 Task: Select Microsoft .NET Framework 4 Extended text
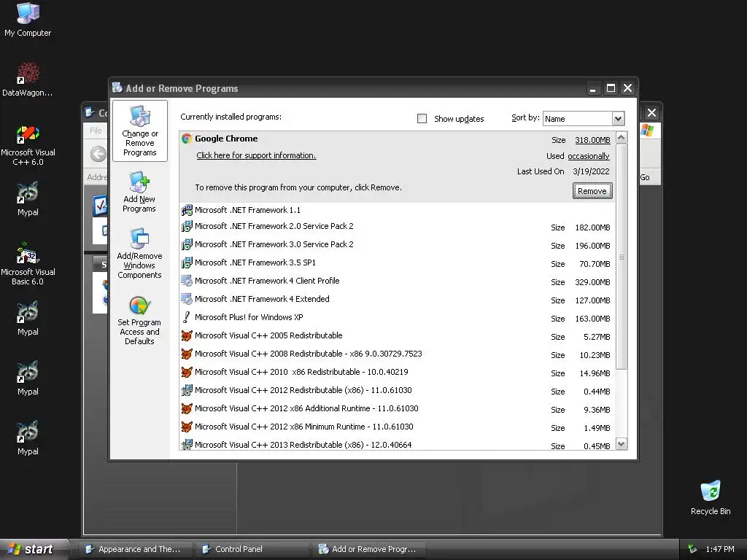(262, 299)
